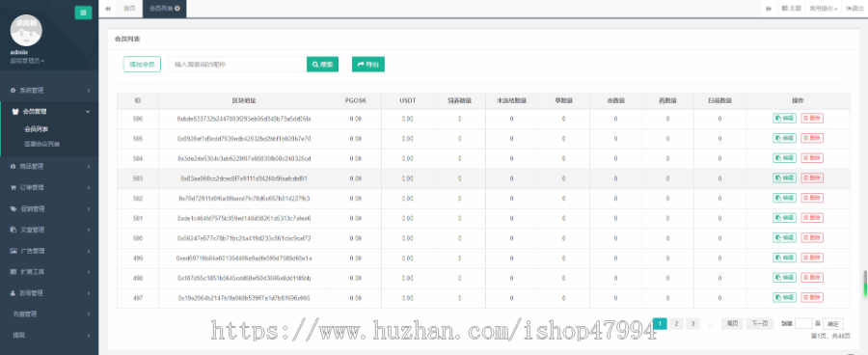
Task: Expand the 广告管理 menu
Action: tap(49, 251)
